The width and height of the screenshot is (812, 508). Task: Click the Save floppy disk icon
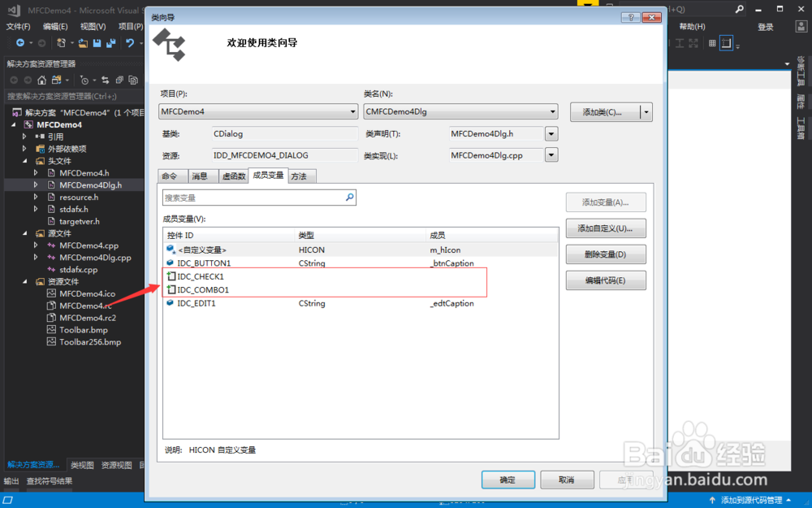pyautogui.click(x=97, y=43)
